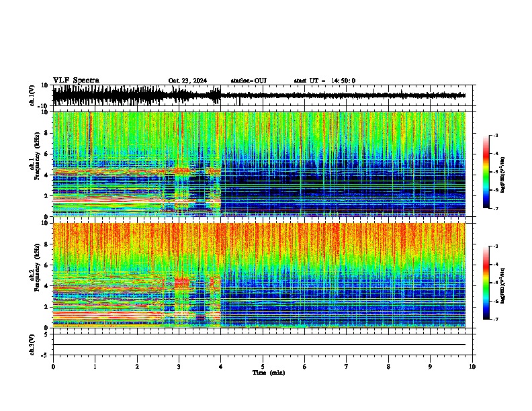
Task: Click the time axis tick label "1"
Action: click(x=95, y=367)
